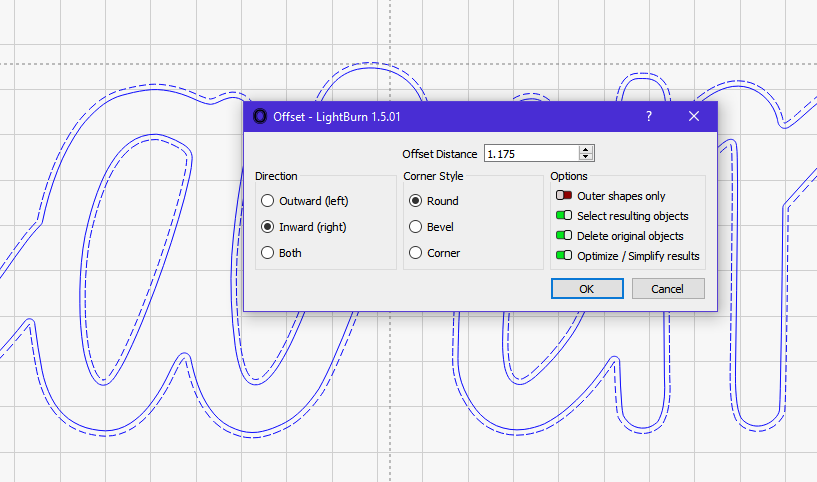Click the LightBurn logo icon in title bar
The image size is (817, 482).
(259, 116)
